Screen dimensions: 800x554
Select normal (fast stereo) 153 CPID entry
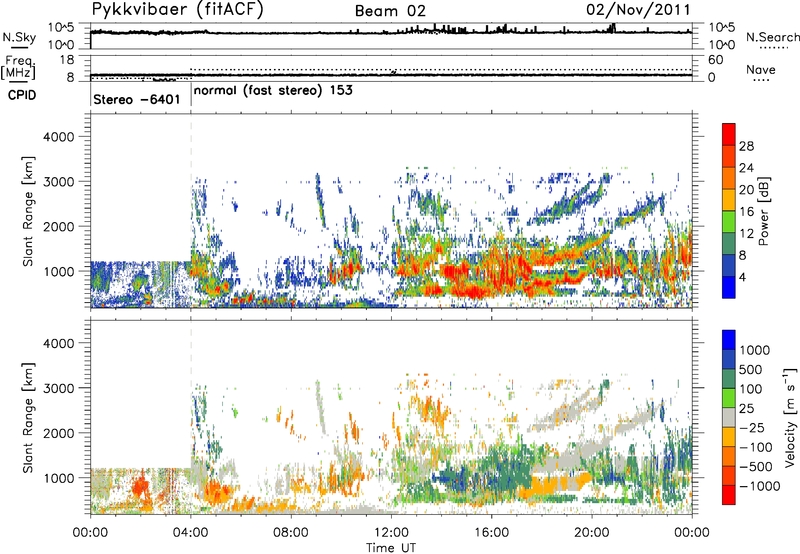point(273,91)
